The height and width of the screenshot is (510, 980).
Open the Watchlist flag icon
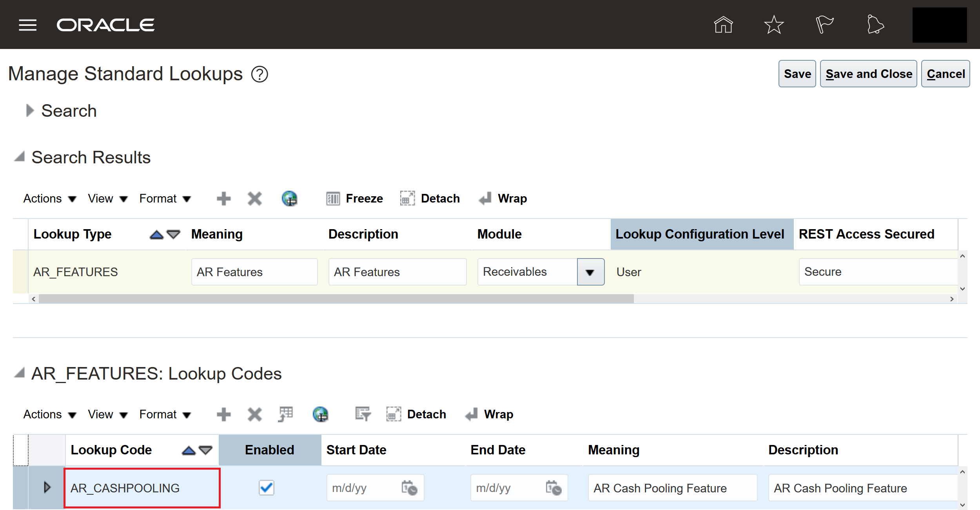coord(824,25)
